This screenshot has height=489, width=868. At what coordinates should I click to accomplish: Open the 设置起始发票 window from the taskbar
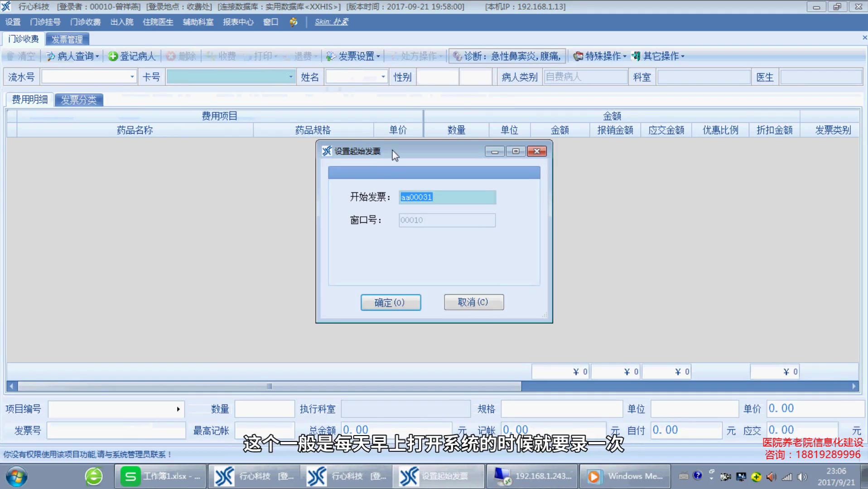coord(437,476)
